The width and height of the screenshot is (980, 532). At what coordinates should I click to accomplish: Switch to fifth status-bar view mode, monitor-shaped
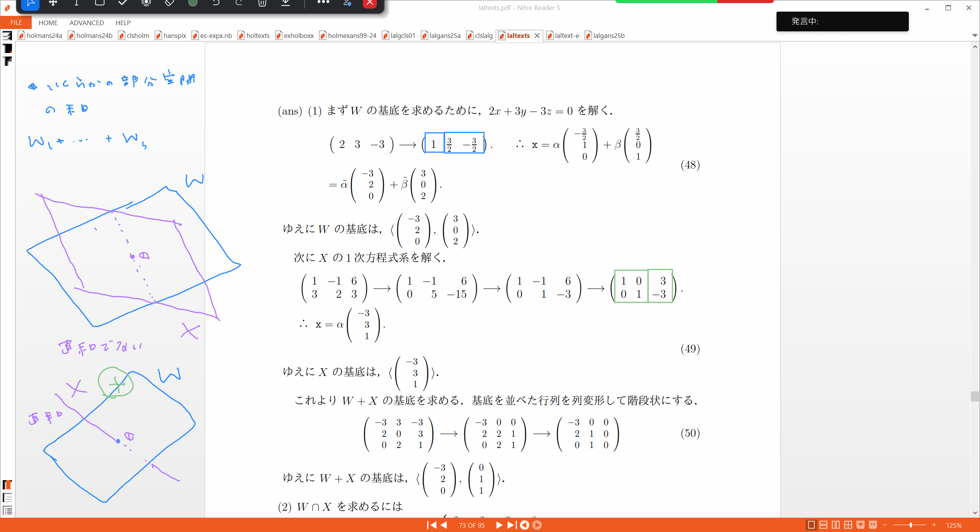click(860, 525)
